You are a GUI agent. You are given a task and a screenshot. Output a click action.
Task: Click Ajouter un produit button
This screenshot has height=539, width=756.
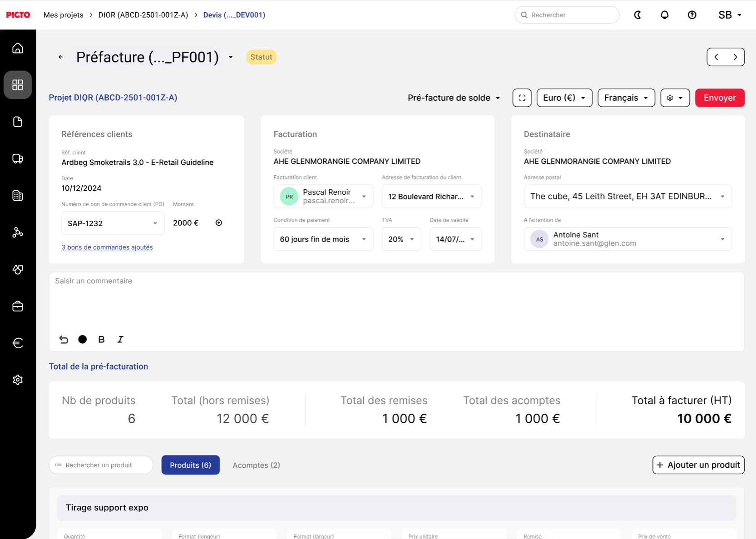[x=698, y=465]
